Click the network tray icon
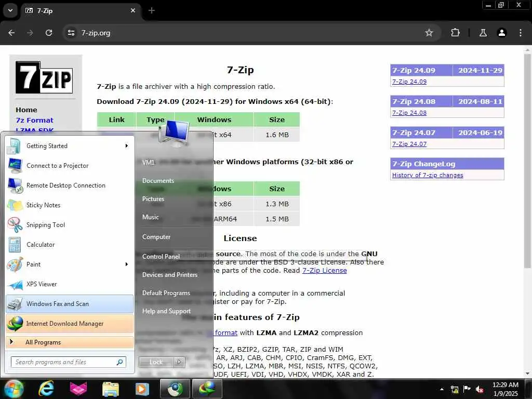The image size is (532, 399). (455, 389)
